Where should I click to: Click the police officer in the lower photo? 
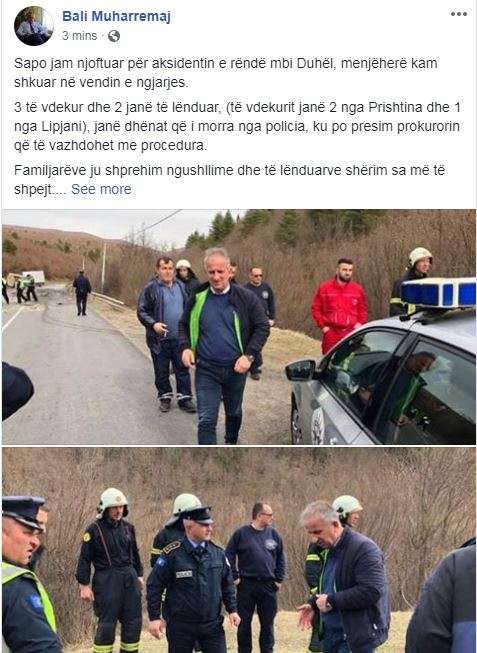[x=192, y=580]
